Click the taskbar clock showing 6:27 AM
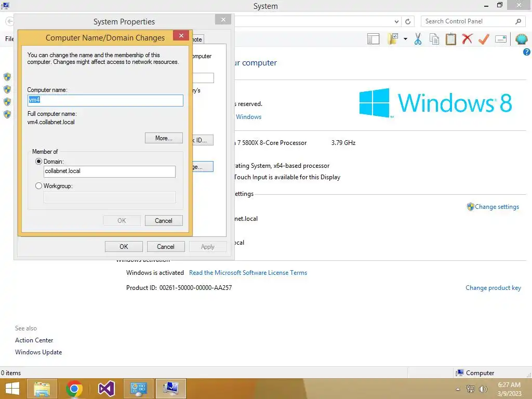 (509, 389)
